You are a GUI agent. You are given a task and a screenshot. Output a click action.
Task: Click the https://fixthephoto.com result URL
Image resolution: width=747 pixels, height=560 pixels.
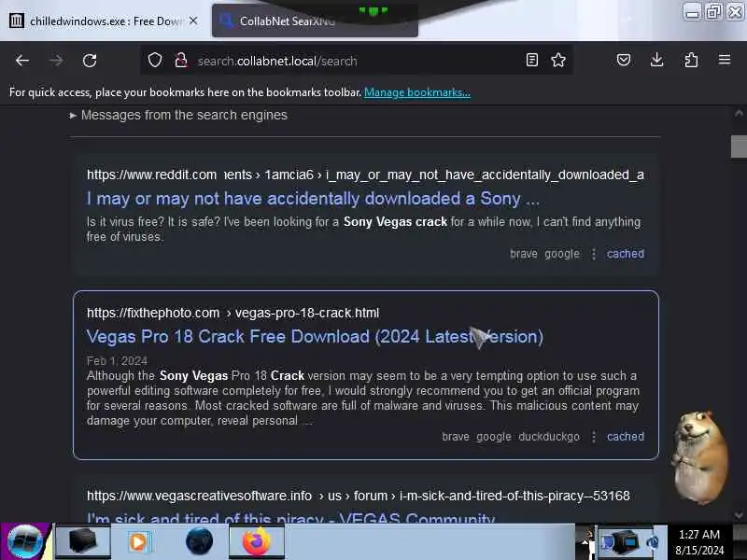click(233, 313)
